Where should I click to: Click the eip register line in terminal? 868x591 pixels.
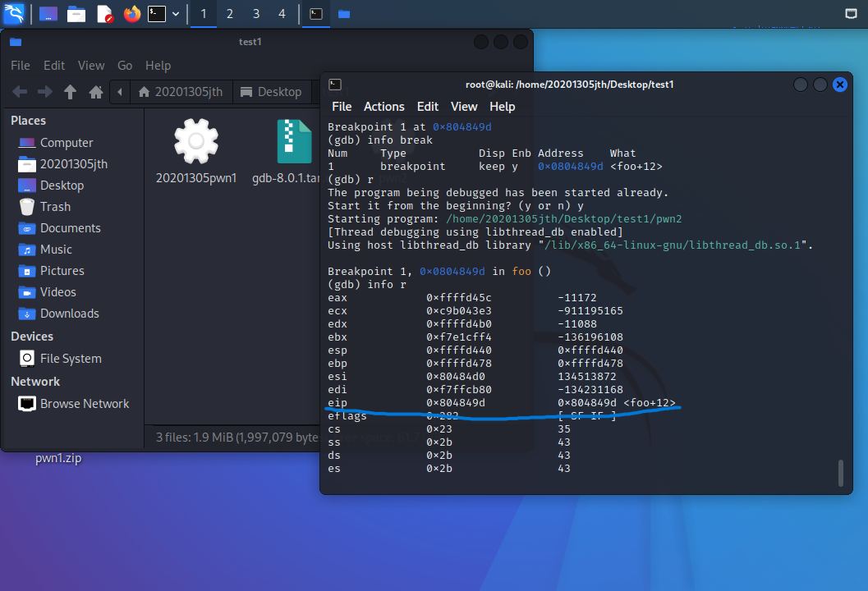(x=502, y=403)
